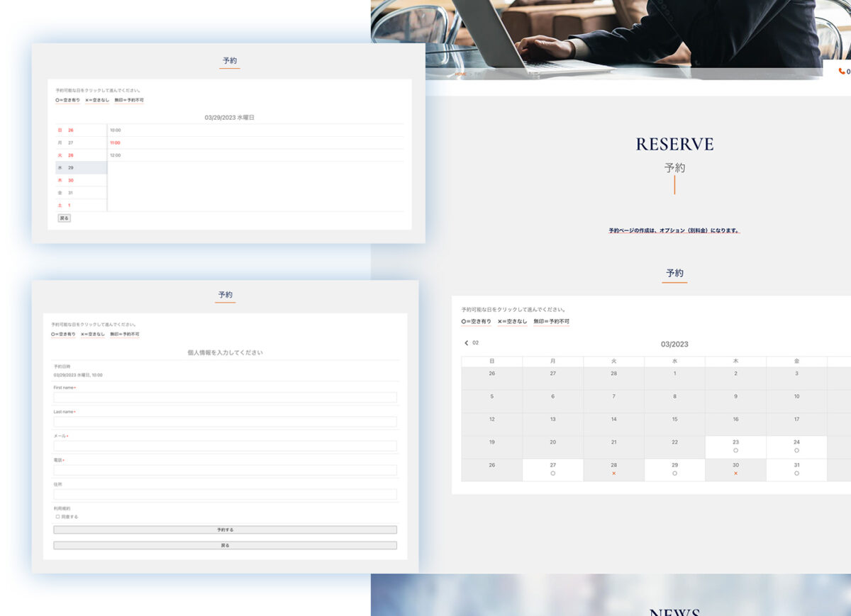Choose the 10:00 time slot
Image resolution: width=851 pixels, height=616 pixels.
pos(116,130)
